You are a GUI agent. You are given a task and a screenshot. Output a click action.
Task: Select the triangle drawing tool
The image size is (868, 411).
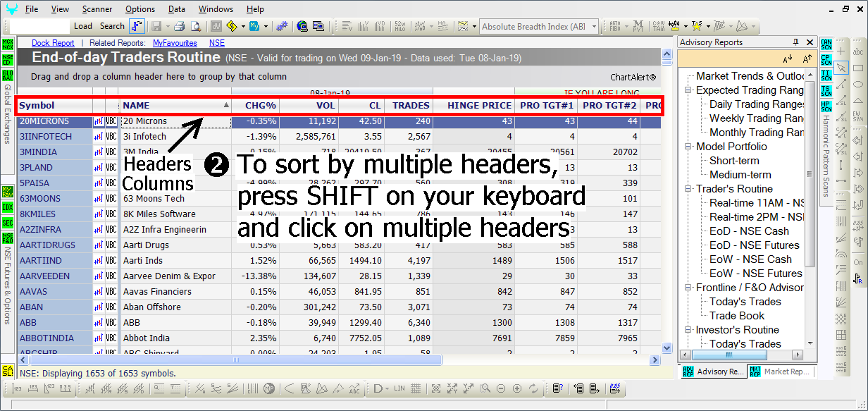tap(858, 100)
